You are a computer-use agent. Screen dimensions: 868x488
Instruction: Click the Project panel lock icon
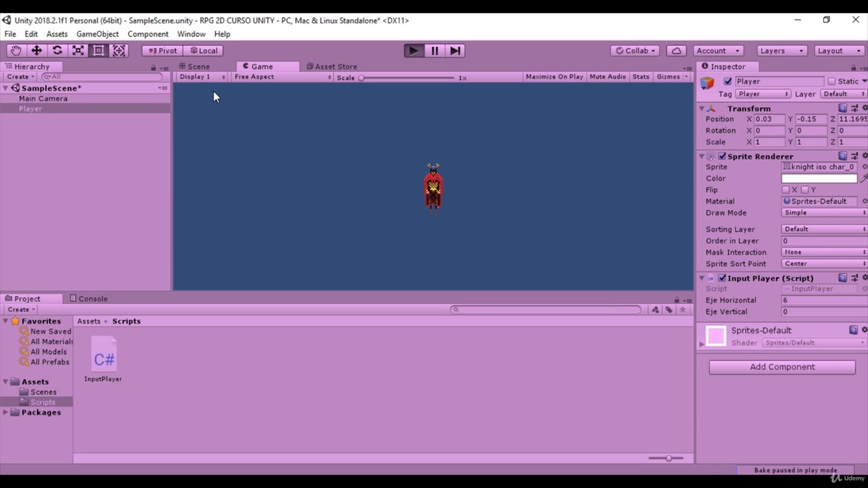click(676, 300)
